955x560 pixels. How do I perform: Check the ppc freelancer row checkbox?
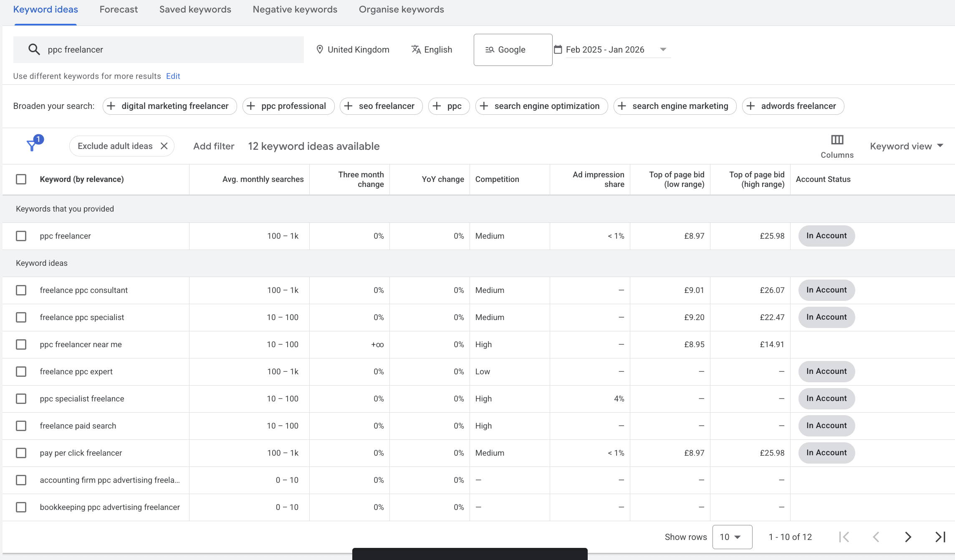click(21, 236)
